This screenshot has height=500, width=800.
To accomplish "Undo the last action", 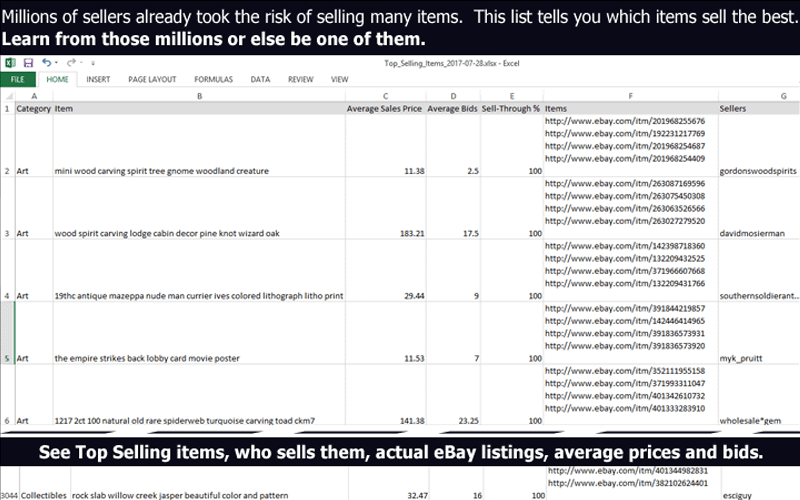I will (46, 62).
